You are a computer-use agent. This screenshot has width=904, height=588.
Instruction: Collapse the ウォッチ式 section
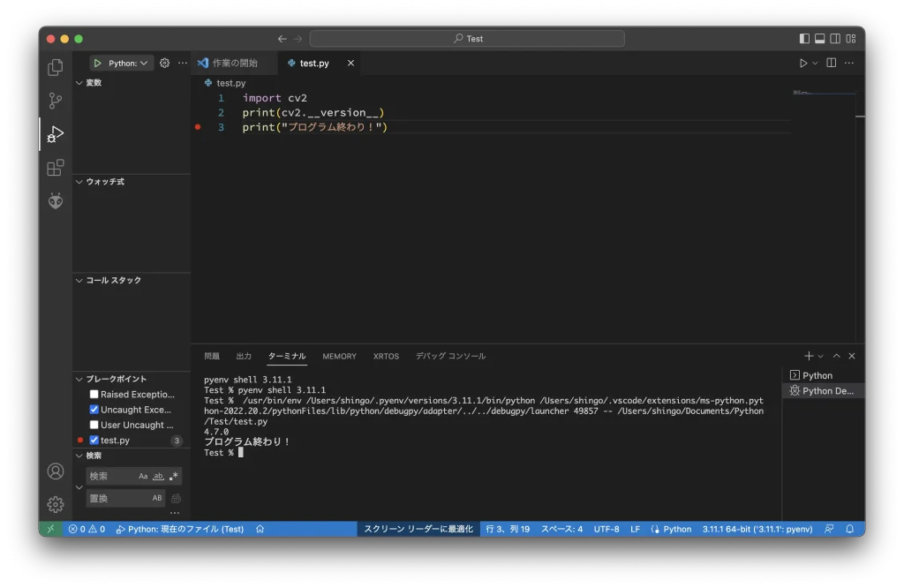click(x=104, y=182)
